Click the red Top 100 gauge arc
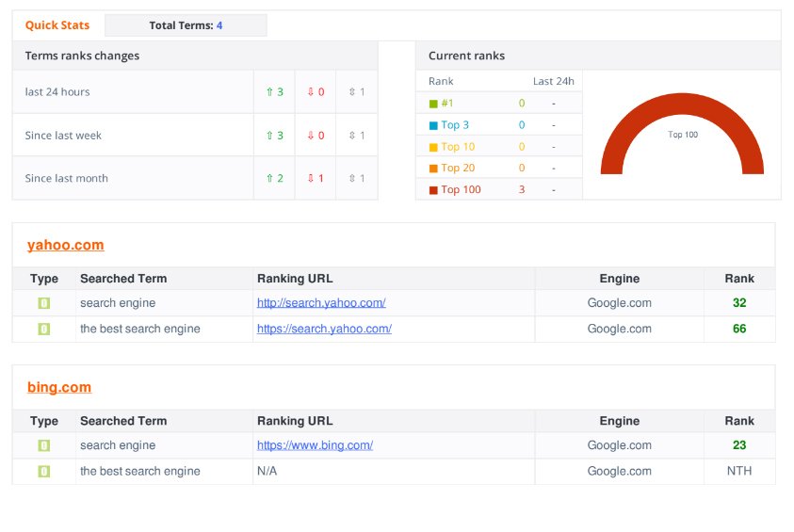The width and height of the screenshot is (794, 532). click(x=682, y=104)
